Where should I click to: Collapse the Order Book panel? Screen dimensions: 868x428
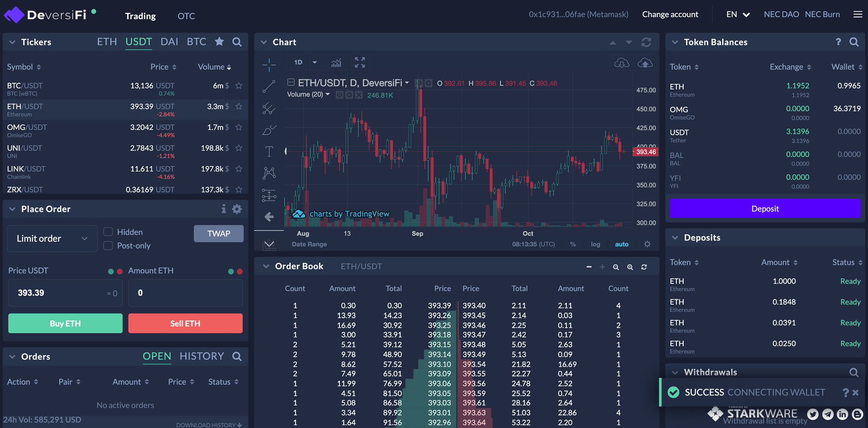266,266
